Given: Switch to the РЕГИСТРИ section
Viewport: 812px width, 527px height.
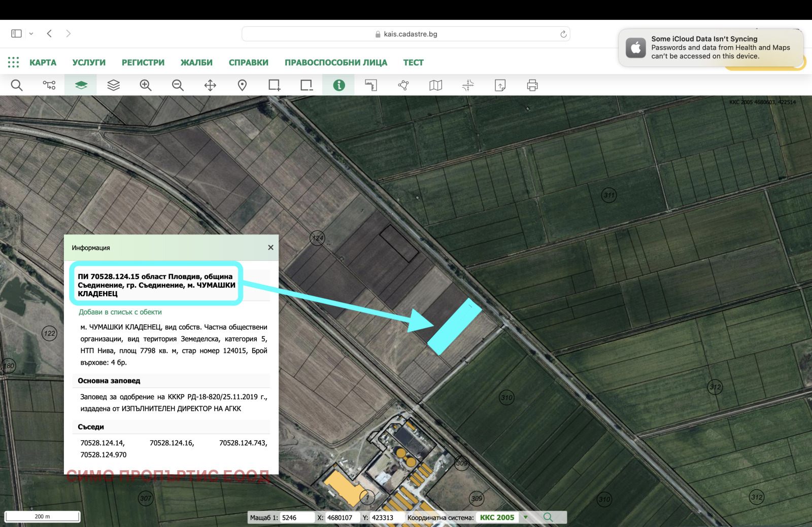Looking at the screenshot, I should [143, 62].
